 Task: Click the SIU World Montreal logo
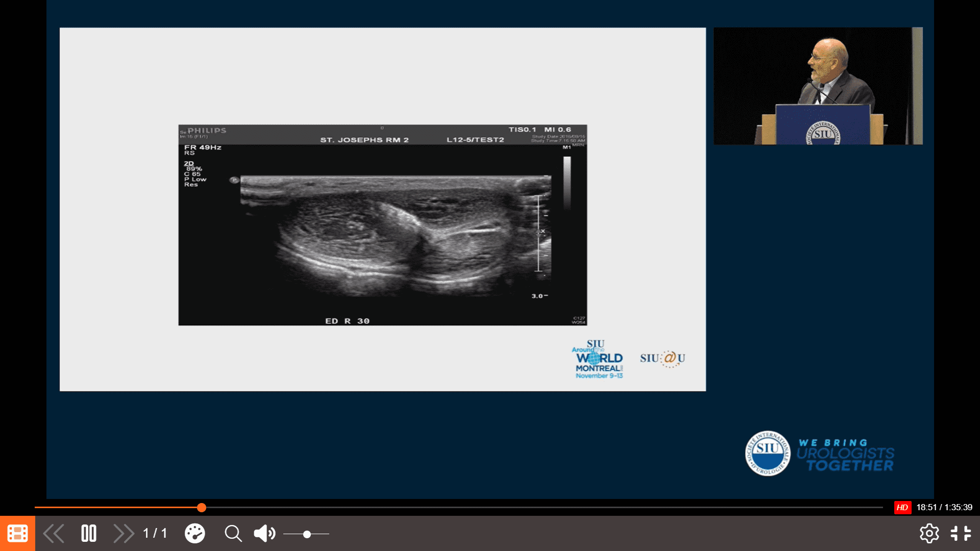598,359
